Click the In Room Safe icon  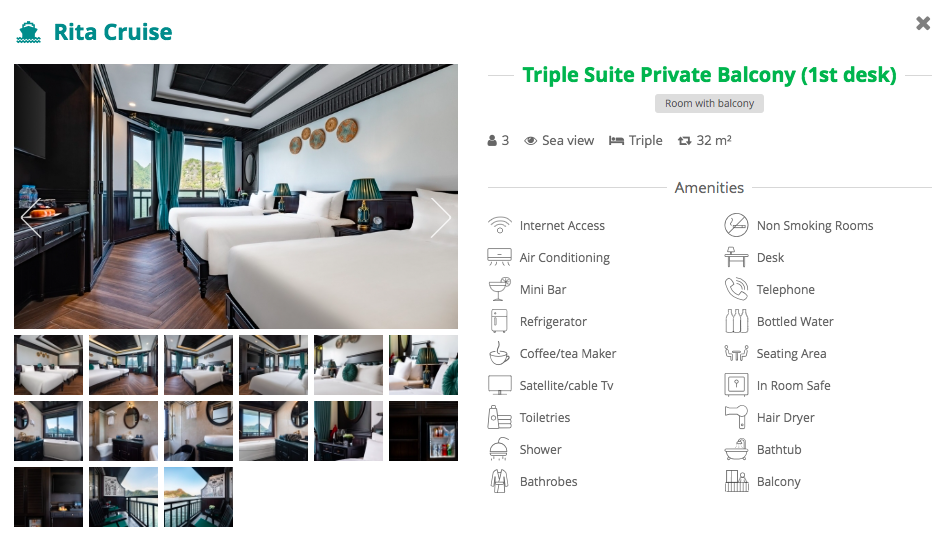pos(736,385)
